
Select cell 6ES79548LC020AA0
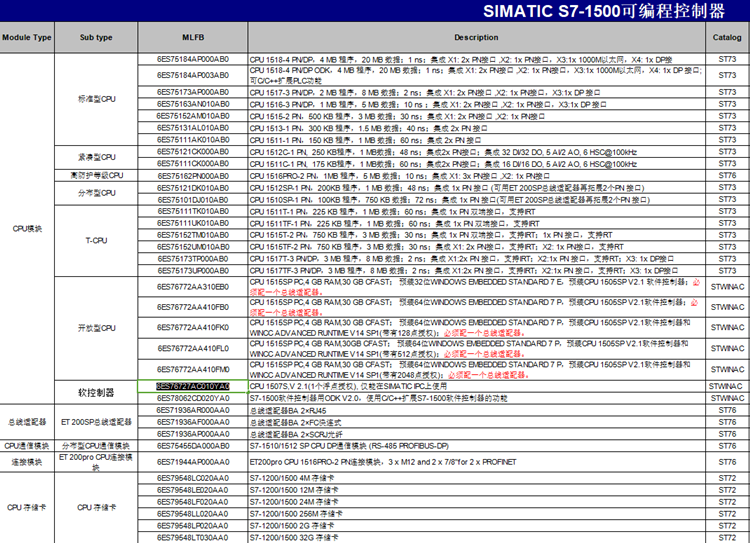(x=193, y=478)
